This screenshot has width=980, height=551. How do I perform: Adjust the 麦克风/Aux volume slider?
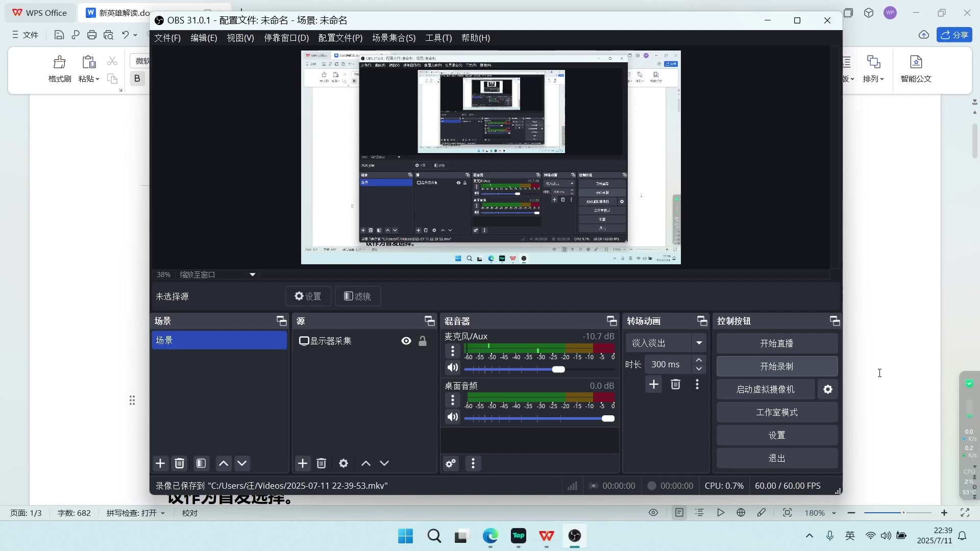point(558,369)
